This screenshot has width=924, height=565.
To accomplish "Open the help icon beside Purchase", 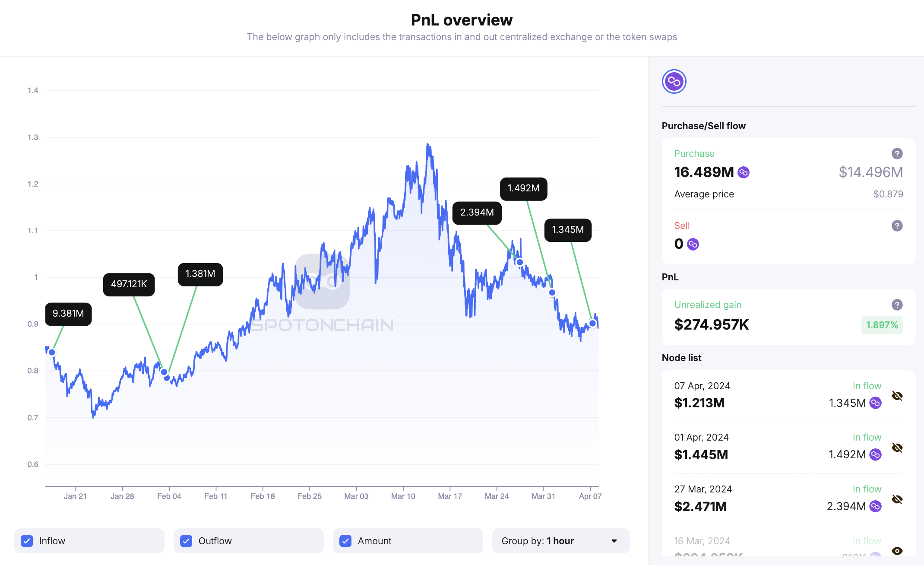I will tap(896, 154).
